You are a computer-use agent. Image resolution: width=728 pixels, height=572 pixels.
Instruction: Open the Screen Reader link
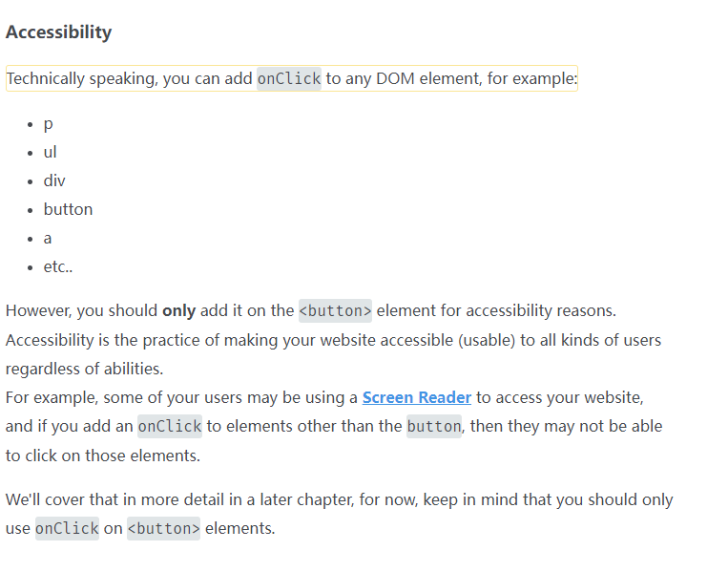[416, 397]
